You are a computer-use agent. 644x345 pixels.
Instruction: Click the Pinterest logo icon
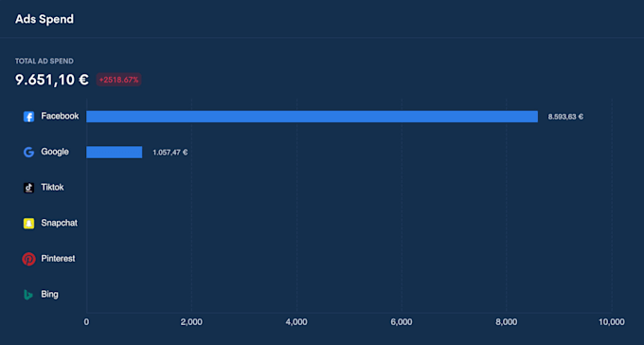pyautogui.click(x=28, y=259)
